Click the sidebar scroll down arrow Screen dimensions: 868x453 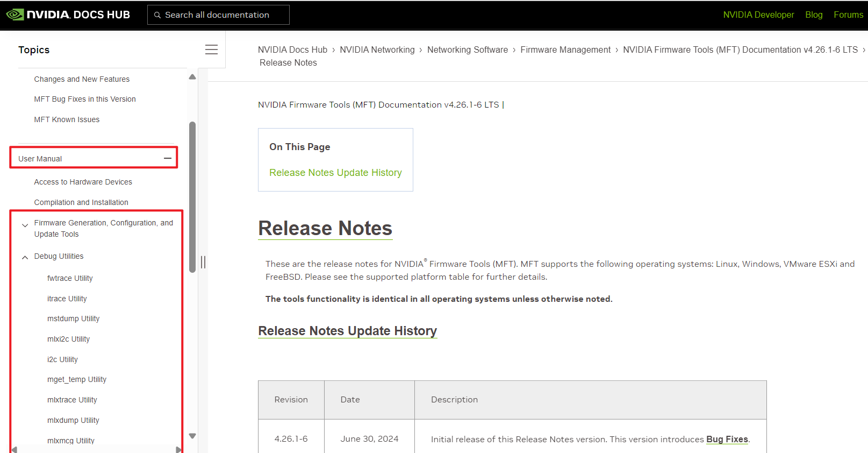pyautogui.click(x=192, y=436)
